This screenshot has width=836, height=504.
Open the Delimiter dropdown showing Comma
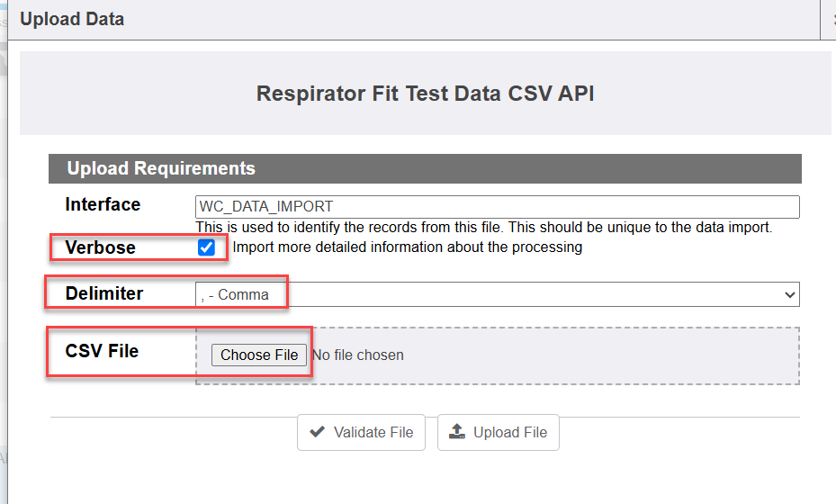[497, 294]
